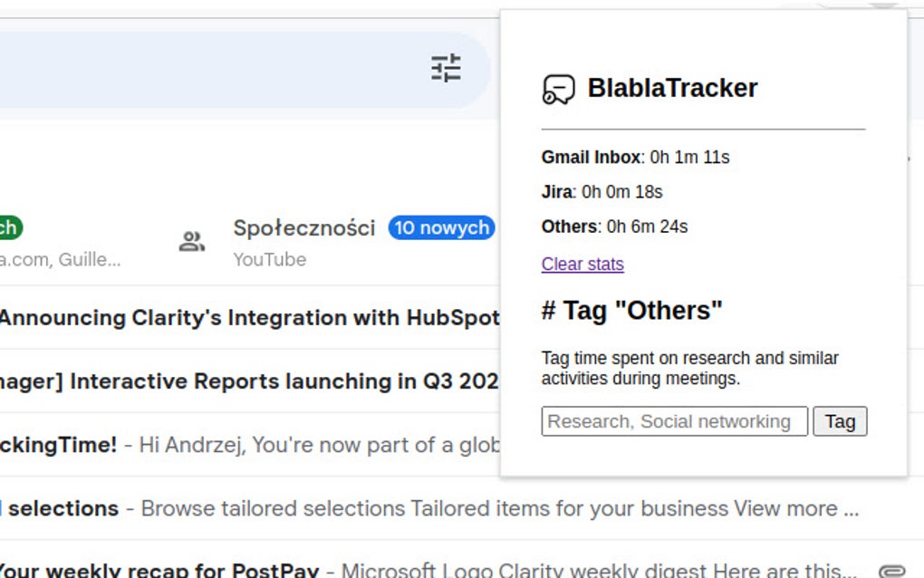924x578 pixels.
Task: Open the Clarity HubSpot integration email
Action: tap(249, 318)
